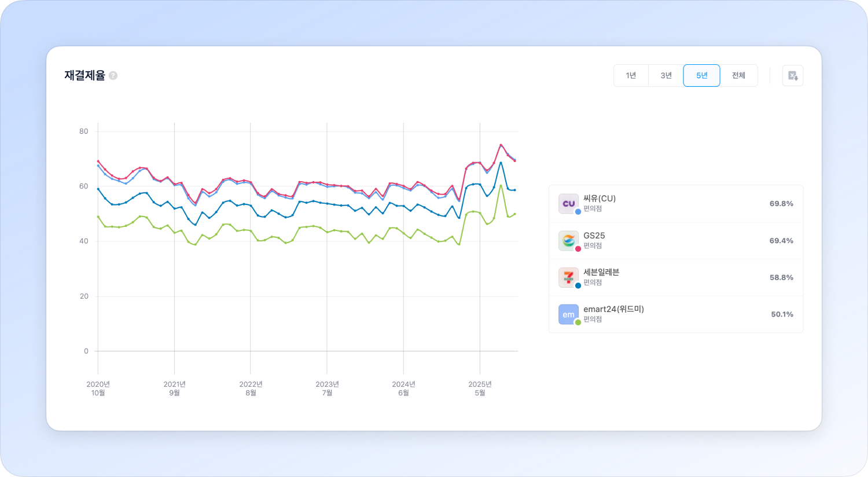Click the emart24(위드미) legend label

click(x=613, y=309)
